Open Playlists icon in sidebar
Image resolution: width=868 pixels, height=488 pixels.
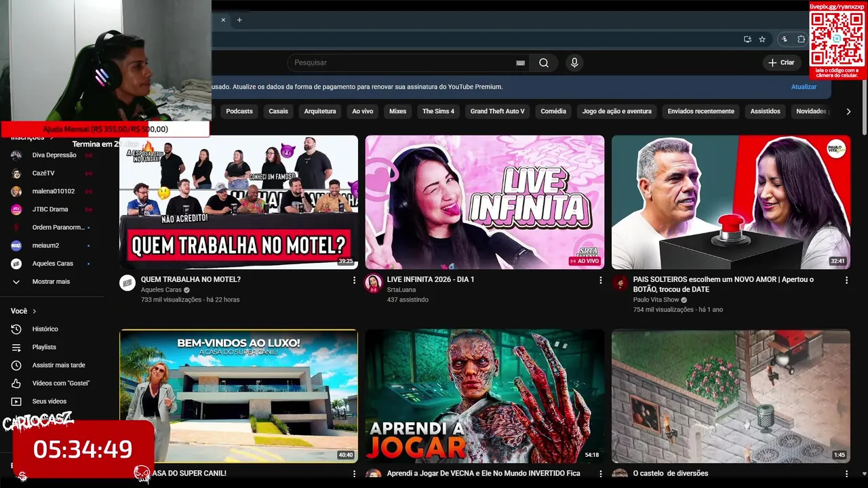point(16,347)
